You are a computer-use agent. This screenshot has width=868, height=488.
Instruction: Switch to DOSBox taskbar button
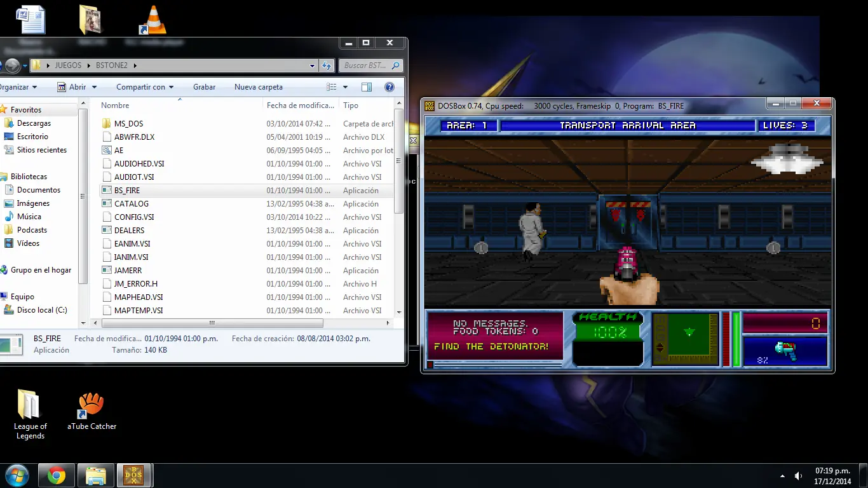coord(133,475)
